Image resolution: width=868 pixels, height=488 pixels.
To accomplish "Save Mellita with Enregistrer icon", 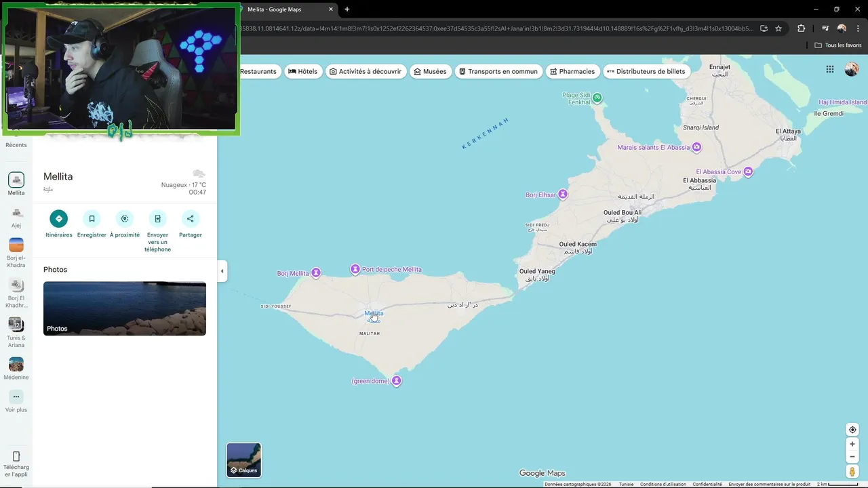I will (x=92, y=219).
